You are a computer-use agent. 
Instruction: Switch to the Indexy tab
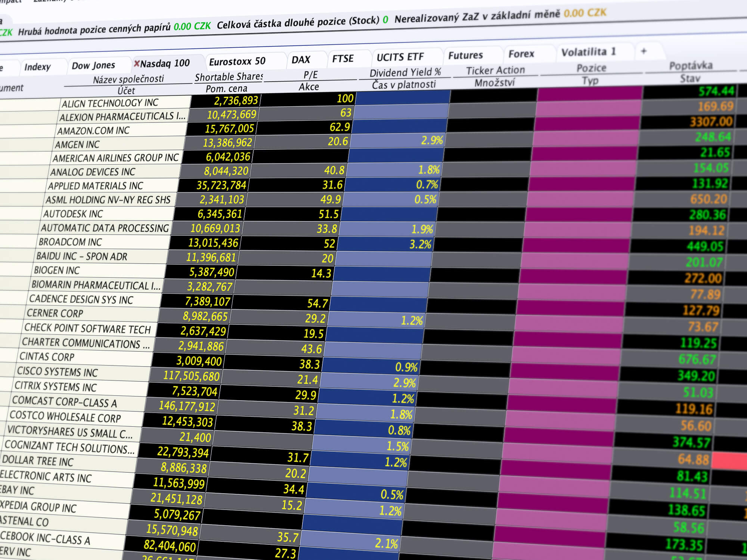[37, 67]
